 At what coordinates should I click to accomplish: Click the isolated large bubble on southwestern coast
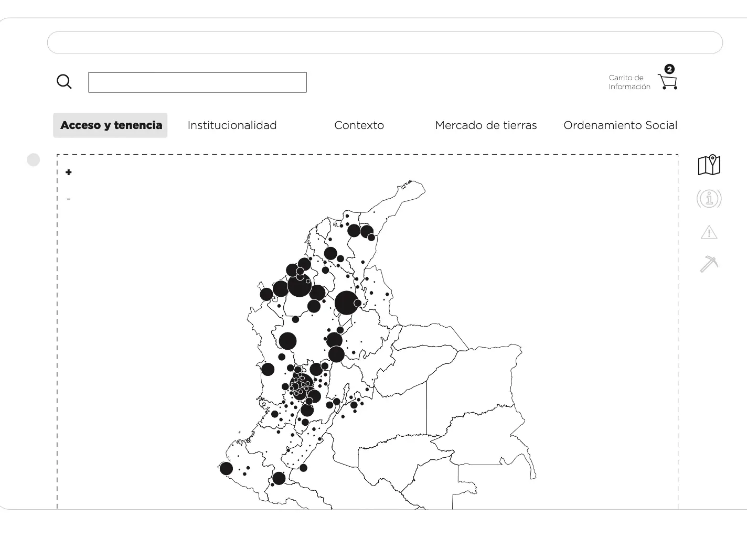226,468
